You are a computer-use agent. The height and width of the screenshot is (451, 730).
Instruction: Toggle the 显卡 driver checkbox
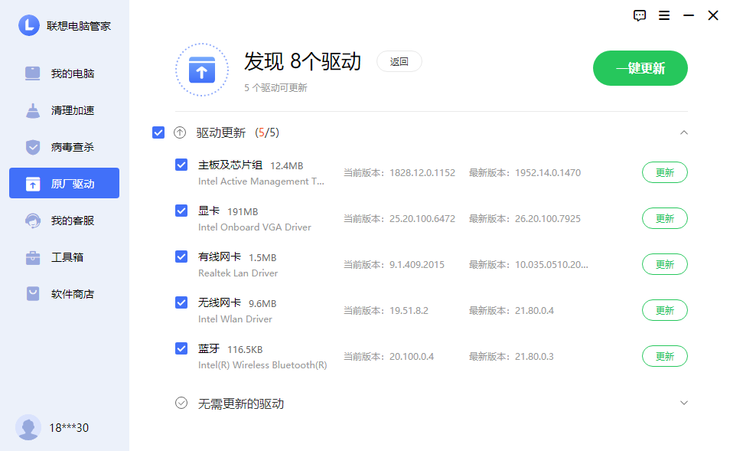[x=181, y=210]
